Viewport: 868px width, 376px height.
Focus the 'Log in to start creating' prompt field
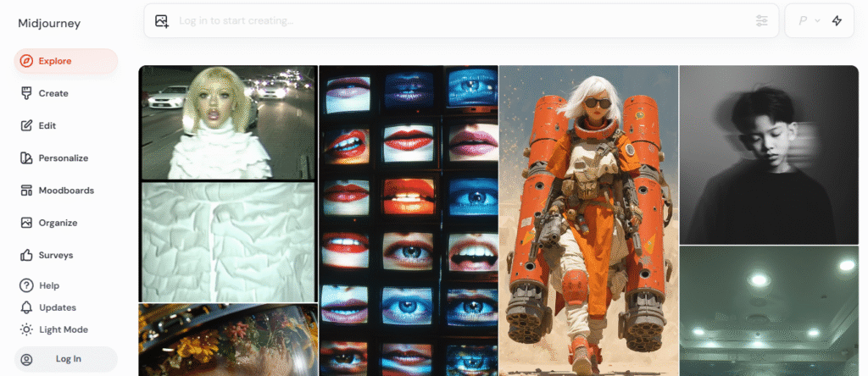pyautogui.click(x=461, y=21)
